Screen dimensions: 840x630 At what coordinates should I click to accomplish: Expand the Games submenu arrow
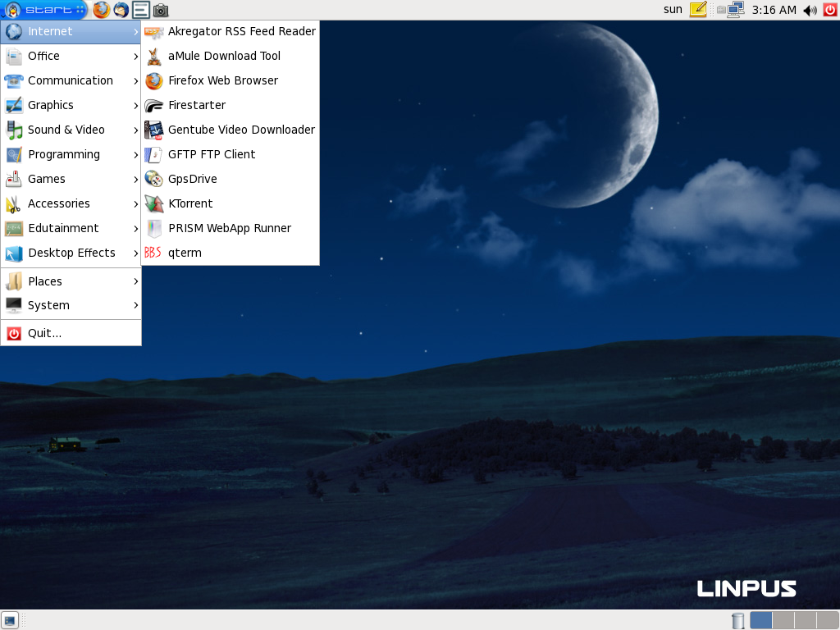coord(135,180)
